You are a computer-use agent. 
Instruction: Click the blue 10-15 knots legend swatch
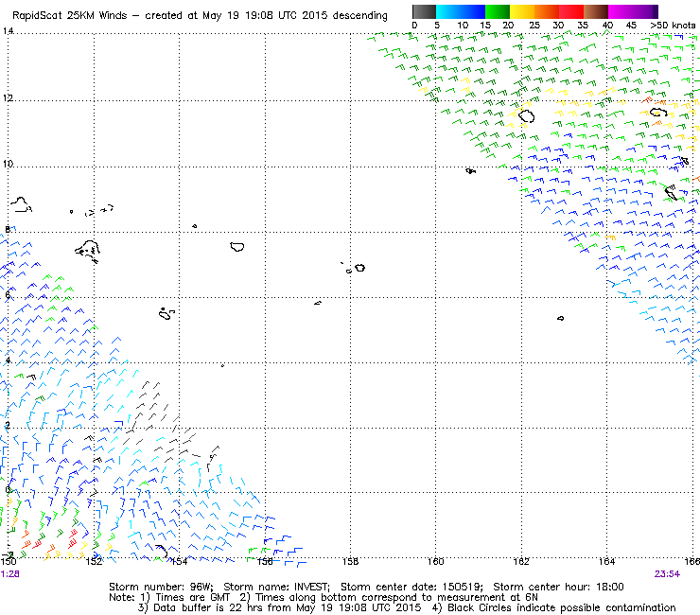click(x=473, y=11)
